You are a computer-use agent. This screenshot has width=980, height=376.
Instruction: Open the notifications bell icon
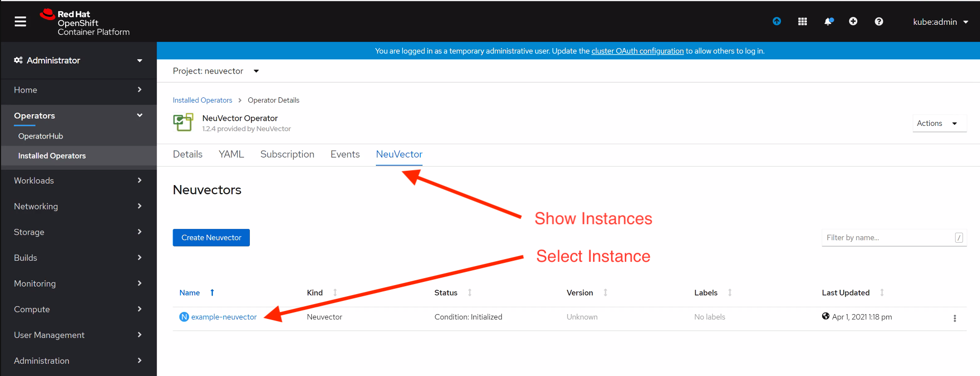click(828, 22)
